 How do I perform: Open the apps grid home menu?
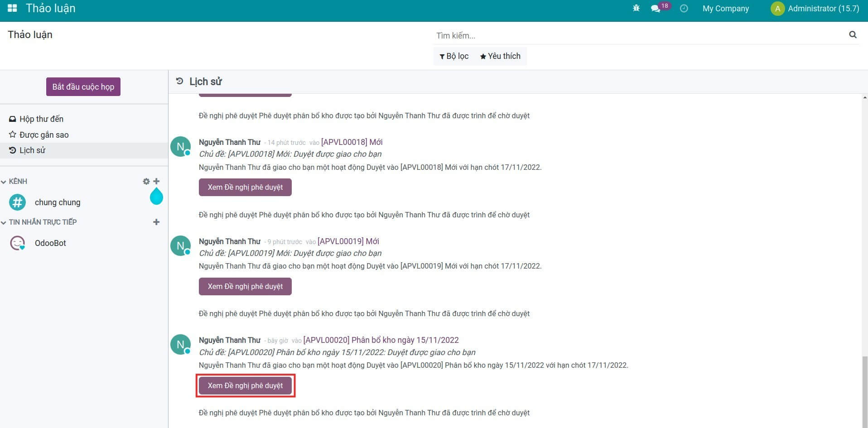12,8
